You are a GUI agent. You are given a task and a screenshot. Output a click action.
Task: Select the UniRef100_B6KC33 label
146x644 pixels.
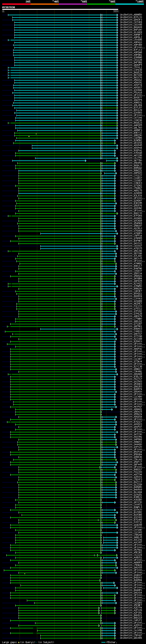coord(131,213)
